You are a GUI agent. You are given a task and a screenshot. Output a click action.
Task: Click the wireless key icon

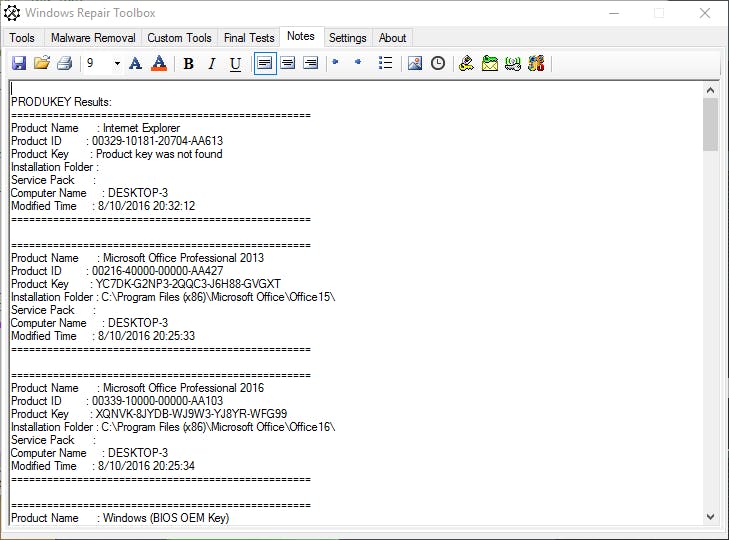pyautogui.click(x=513, y=63)
